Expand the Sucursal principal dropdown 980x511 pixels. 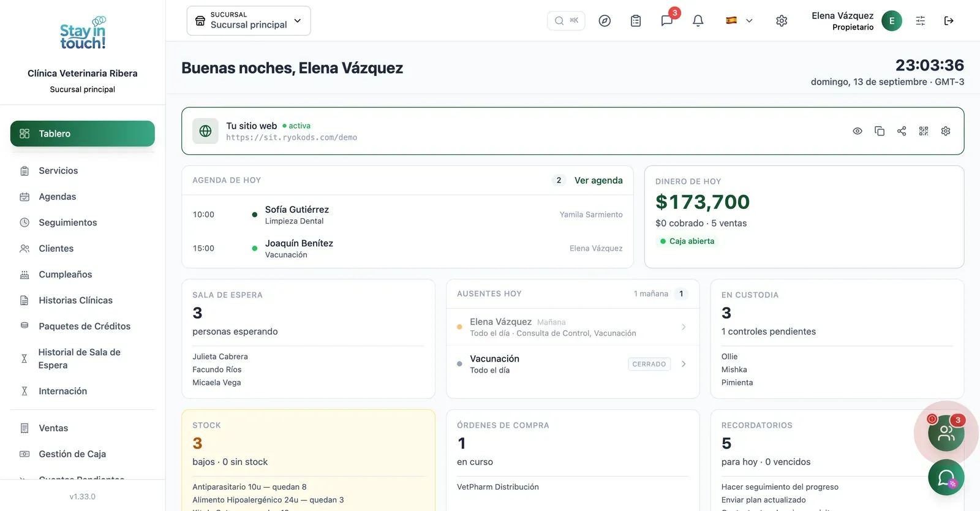[249, 21]
